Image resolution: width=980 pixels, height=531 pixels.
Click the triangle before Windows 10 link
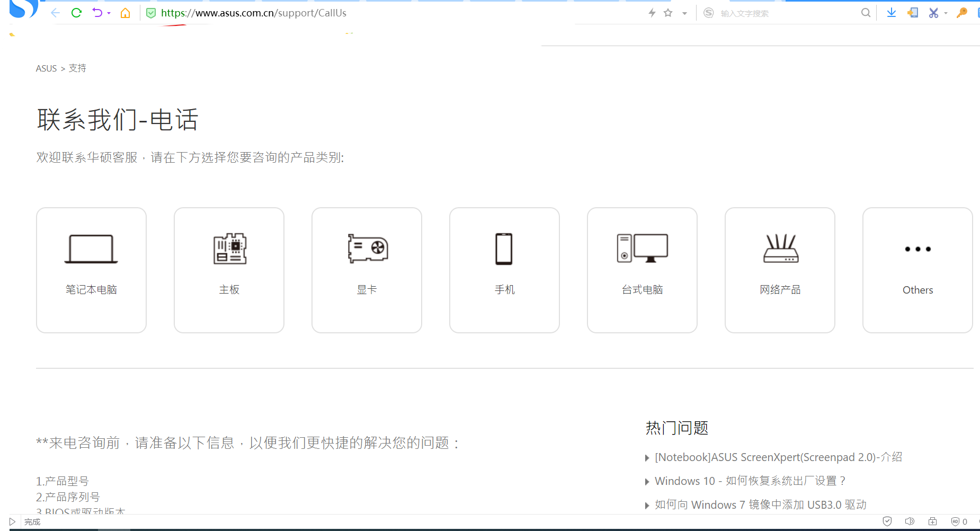coord(647,482)
